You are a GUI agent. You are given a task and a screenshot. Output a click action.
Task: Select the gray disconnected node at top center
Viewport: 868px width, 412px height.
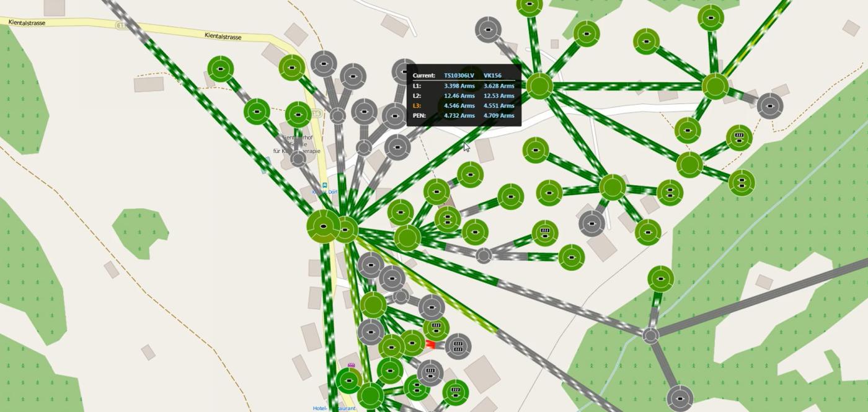[489, 28]
